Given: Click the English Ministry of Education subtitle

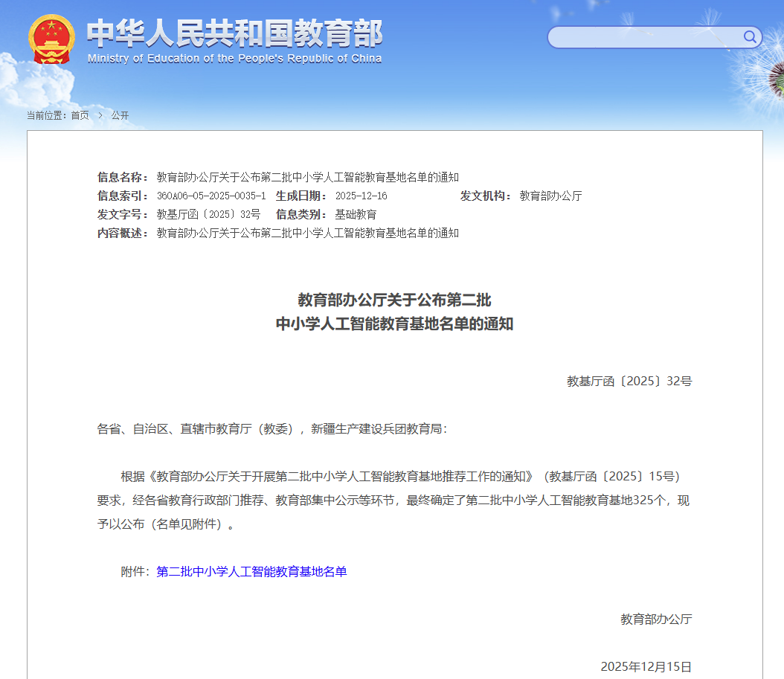Looking at the screenshot, I should (x=234, y=59).
